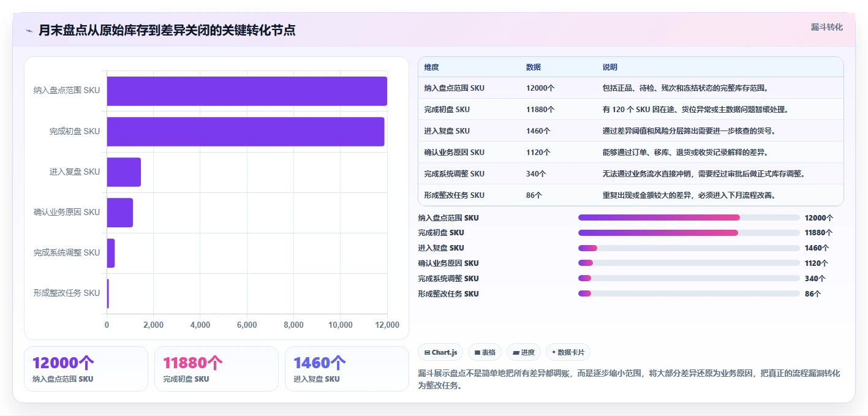Select the 数据卡片 chip
The image size is (868, 416).
(568, 352)
